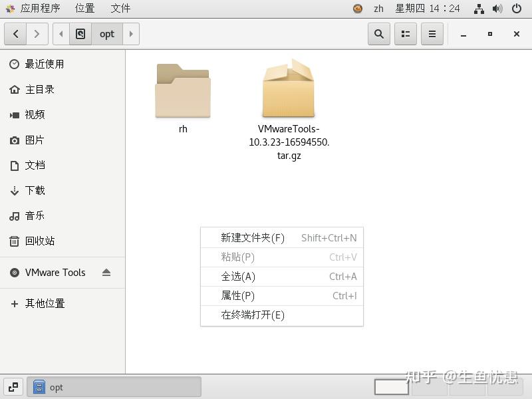Click the show desktop icon in taskbar
The image size is (532, 399).
13,387
